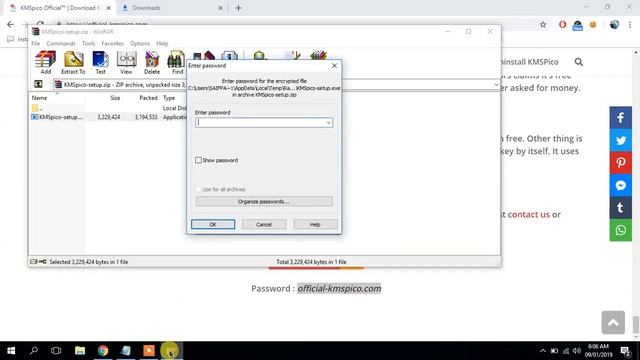Click the Organize passwords button
The height and width of the screenshot is (360, 640).
[x=264, y=202]
